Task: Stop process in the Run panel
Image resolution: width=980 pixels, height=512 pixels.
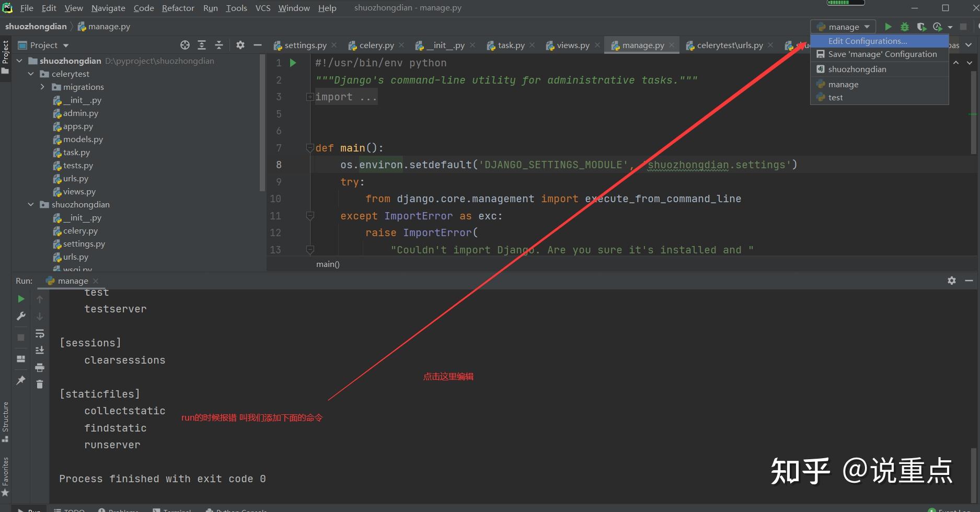Action: pos(21,338)
